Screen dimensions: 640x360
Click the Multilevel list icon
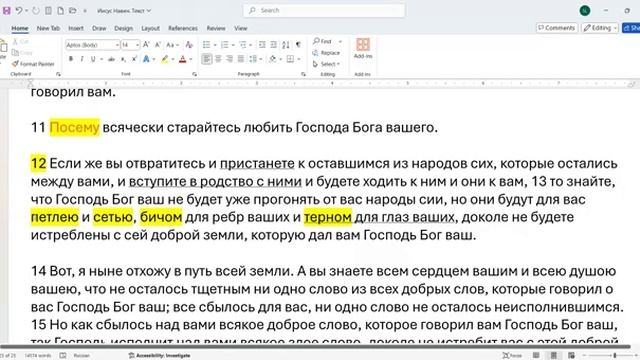pyautogui.click(x=243, y=45)
